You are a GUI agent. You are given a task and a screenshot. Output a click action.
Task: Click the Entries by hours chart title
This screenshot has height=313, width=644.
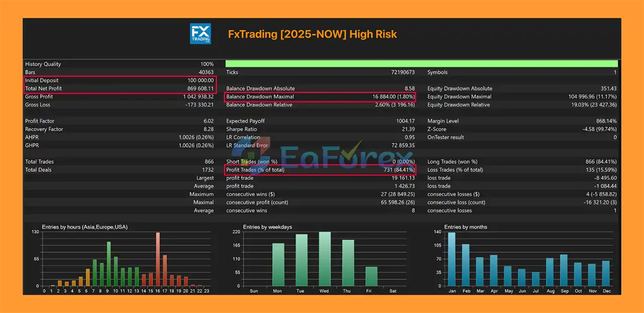pos(85,227)
